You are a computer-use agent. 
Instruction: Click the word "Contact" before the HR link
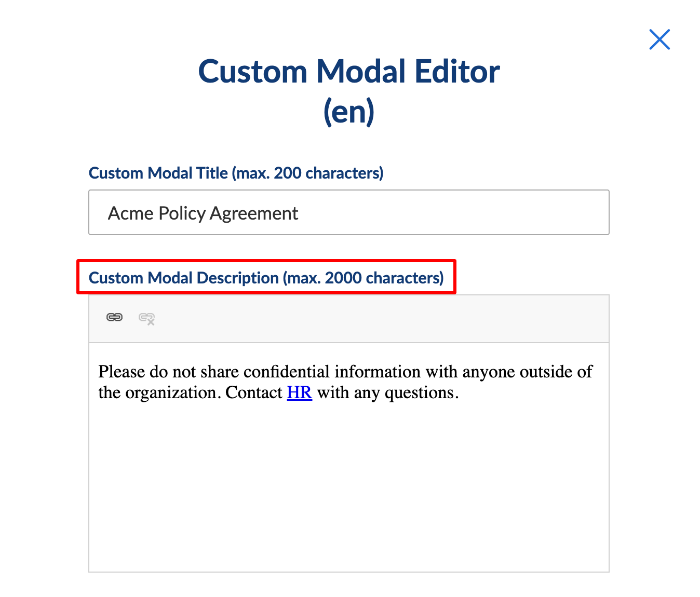coord(253,393)
